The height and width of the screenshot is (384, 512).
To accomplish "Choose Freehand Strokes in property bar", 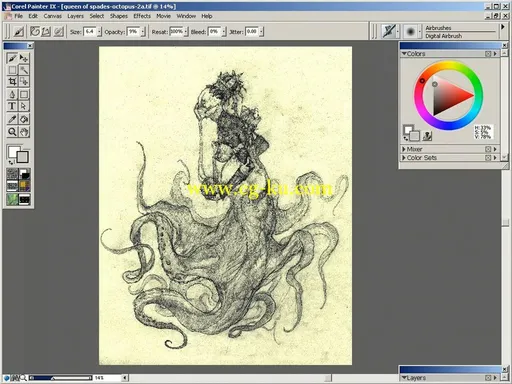I will tap(35, 32).
